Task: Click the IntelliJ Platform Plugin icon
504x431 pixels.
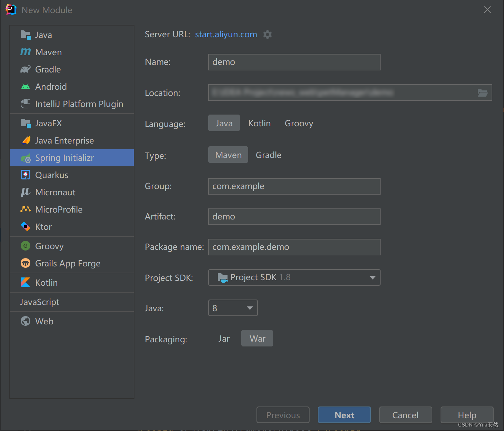Action: (26, 104)
